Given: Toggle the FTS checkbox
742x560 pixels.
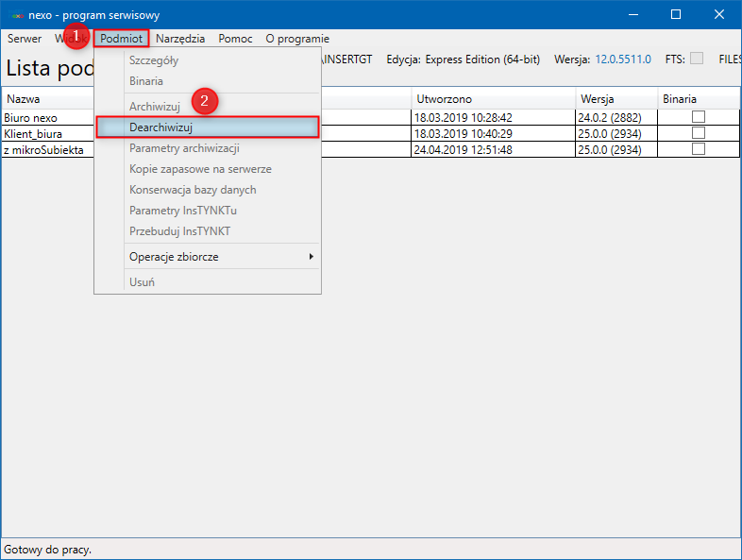Looking at the screenshot, I should click(697, 59).
